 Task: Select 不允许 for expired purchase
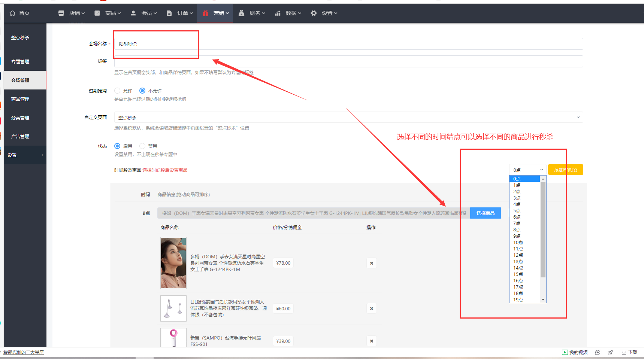click(x=142, y=91)
